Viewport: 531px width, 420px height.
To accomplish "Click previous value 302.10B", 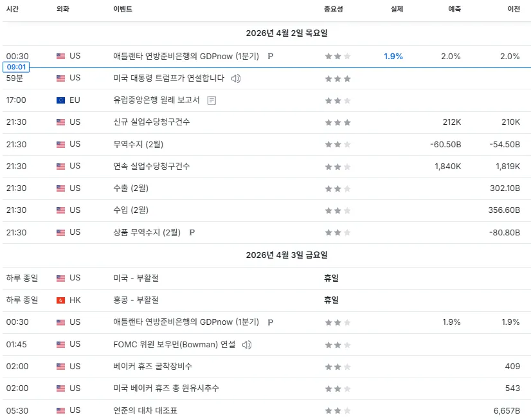I will tap(505, 188).
